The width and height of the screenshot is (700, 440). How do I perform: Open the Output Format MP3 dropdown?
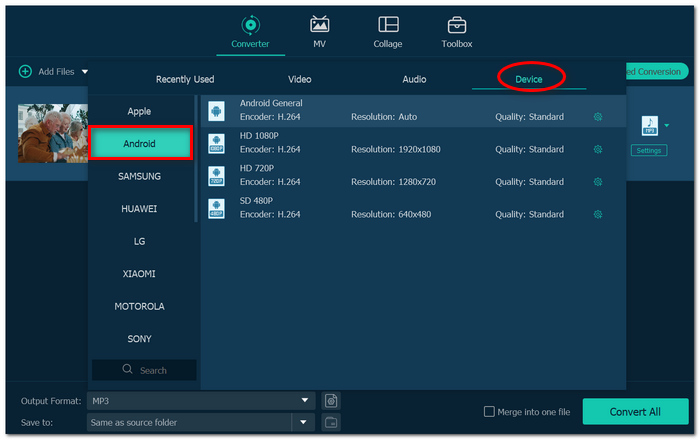tap(201, 401)
